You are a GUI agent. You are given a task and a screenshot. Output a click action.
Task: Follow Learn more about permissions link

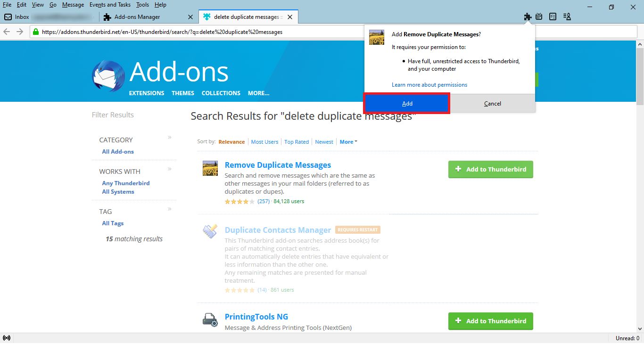tap(429, 85)
